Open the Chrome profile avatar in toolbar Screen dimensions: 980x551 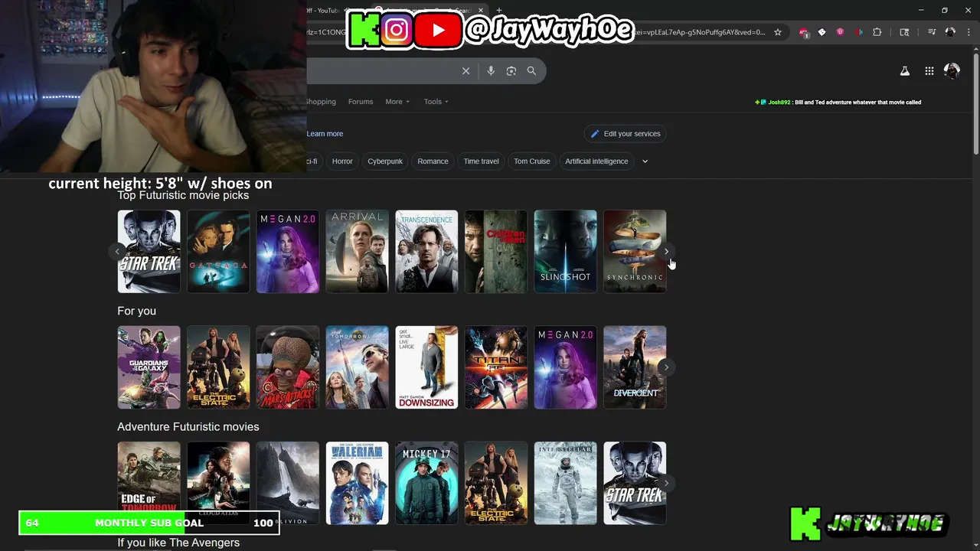coord(950,32)
